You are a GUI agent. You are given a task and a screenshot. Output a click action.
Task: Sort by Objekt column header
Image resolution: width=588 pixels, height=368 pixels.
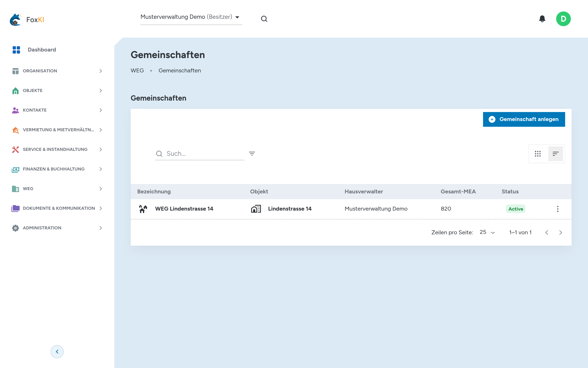click(259, 192)
